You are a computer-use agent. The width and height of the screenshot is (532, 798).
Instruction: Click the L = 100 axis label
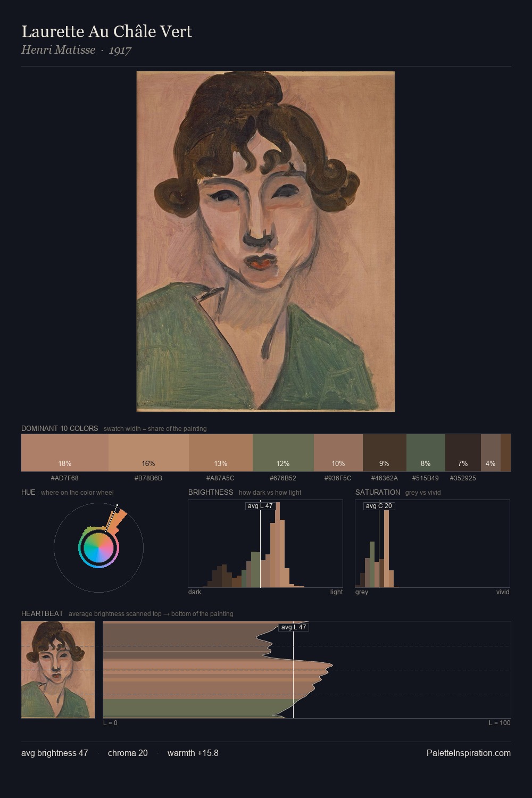pyautogui.click(x=500, y=723)
